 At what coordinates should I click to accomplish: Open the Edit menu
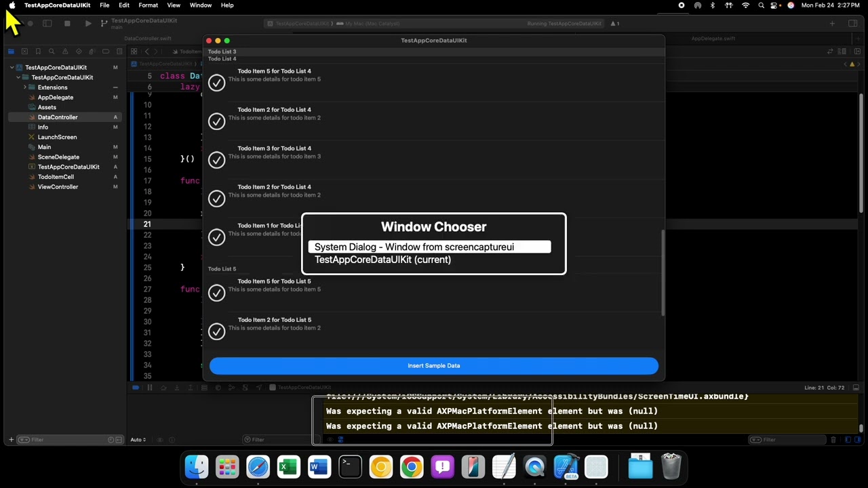(124, 5)
